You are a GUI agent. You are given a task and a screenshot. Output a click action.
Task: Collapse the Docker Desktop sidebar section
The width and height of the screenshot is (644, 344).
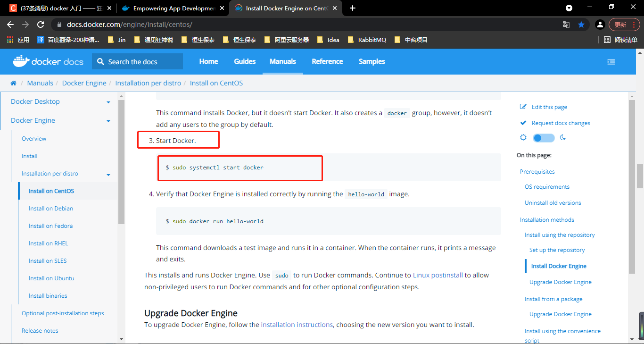[x=108, y=102]
